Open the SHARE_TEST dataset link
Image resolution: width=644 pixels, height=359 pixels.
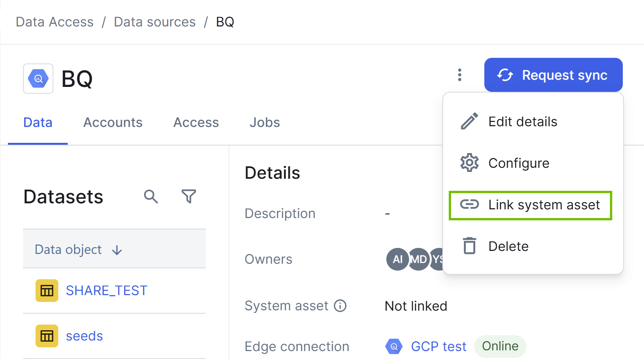pyautogui.click(x=107, y=291)
